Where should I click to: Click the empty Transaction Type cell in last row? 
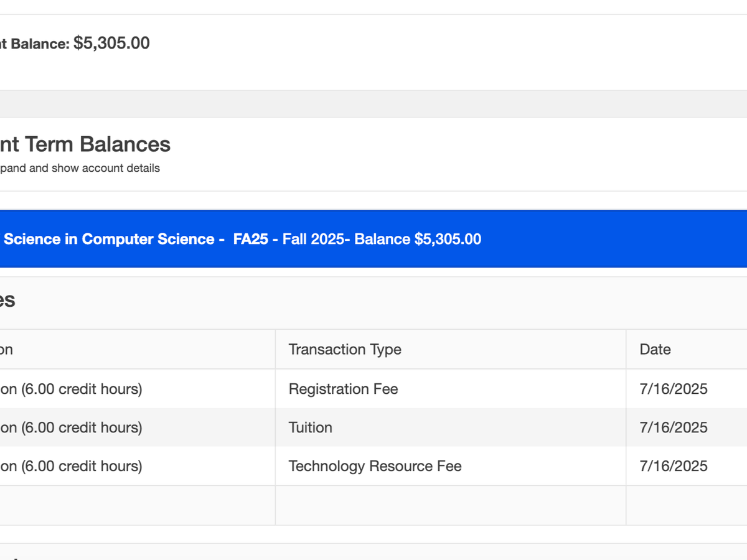pyautogui.click(x=450, y=506)
